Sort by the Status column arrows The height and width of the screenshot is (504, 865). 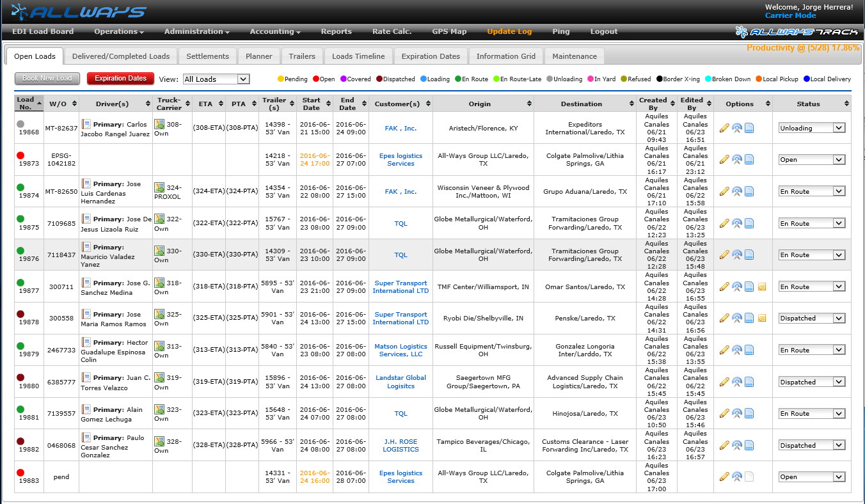coord(847,104)
